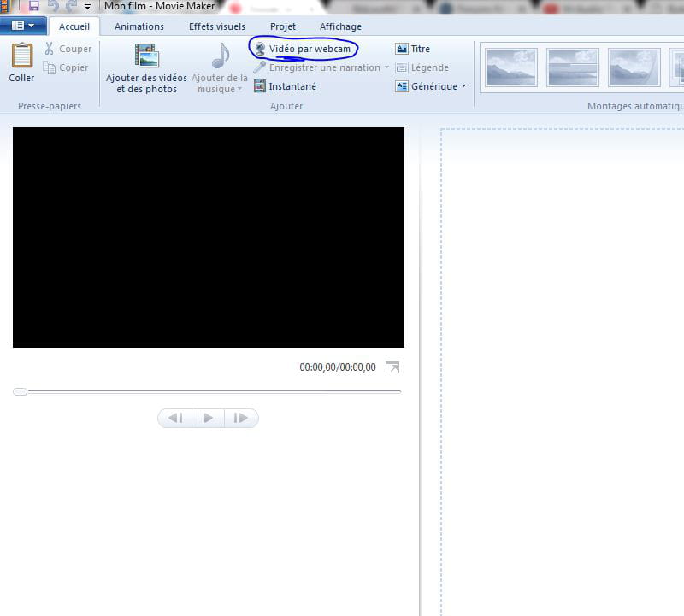
Task: Expand the Générique dropdown arrow
Action: [x=463, y=86]
